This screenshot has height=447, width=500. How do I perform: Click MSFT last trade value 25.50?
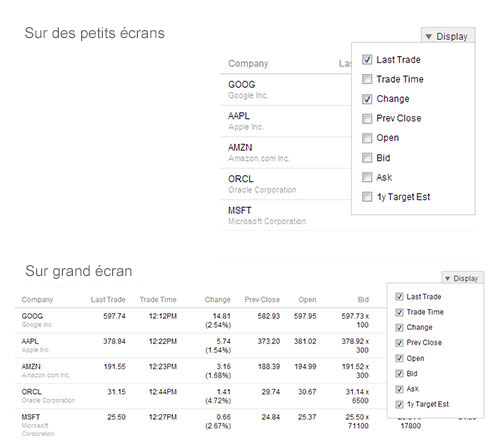pos(116,417)
